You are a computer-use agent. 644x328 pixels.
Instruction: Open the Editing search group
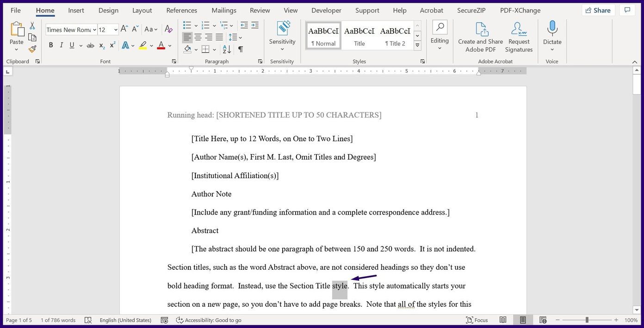440,36
